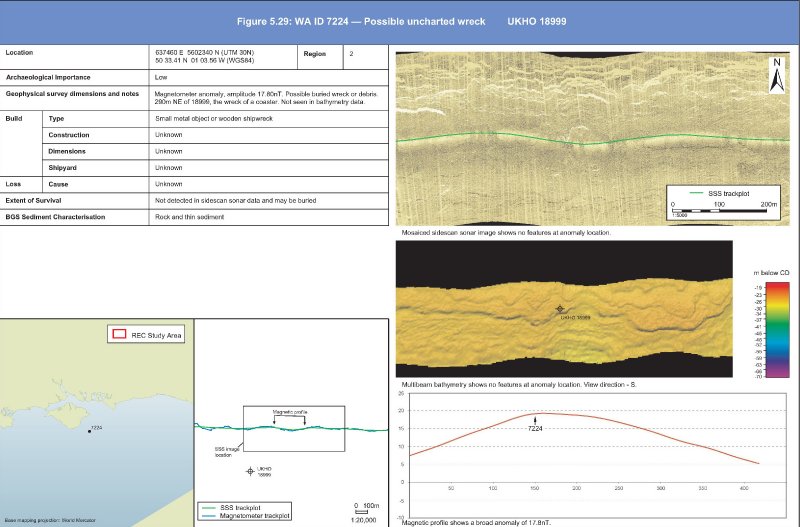Click 'Small metal object or wooden shipwreck'
The width and height of the screenshot is (800, 527).
pyautogui.click(x=214, y=118)
